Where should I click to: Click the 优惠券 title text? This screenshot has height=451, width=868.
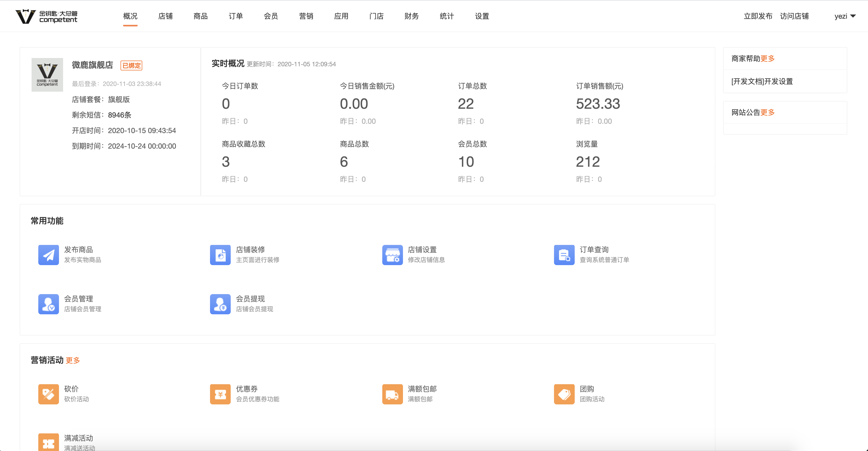pos(247,389)
